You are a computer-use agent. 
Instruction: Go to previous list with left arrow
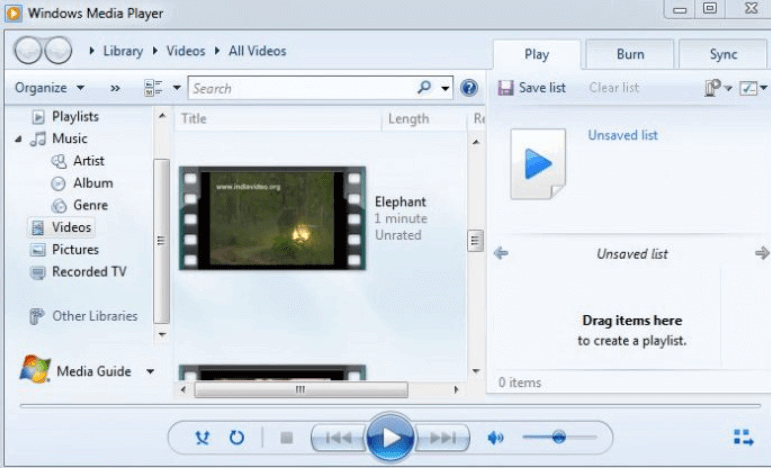[x=501, y=253]
